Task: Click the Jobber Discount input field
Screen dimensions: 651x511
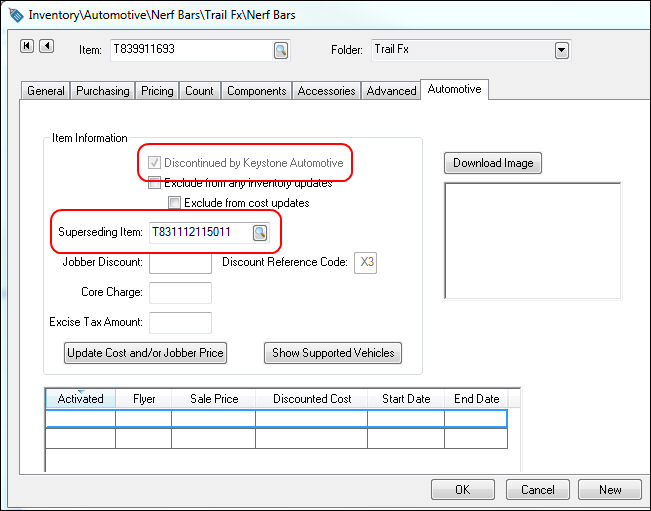Action: [x=180, y=263]
